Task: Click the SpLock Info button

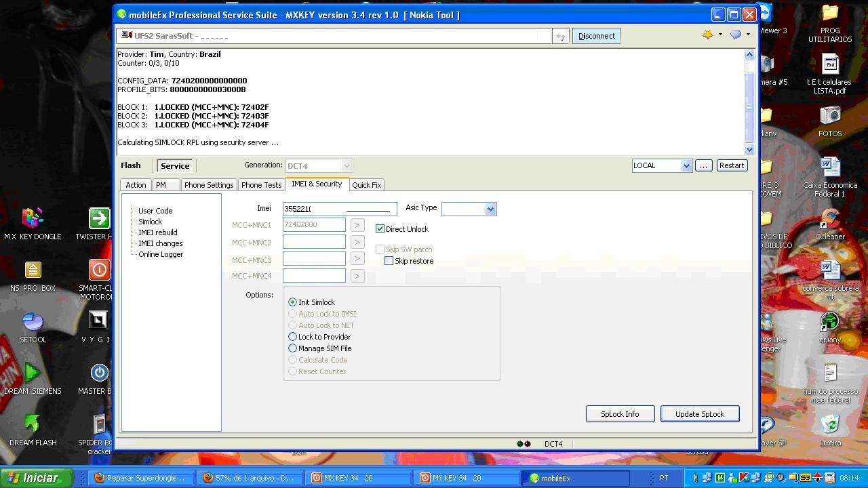Action: pyautogui.click(x=620, y=414)
